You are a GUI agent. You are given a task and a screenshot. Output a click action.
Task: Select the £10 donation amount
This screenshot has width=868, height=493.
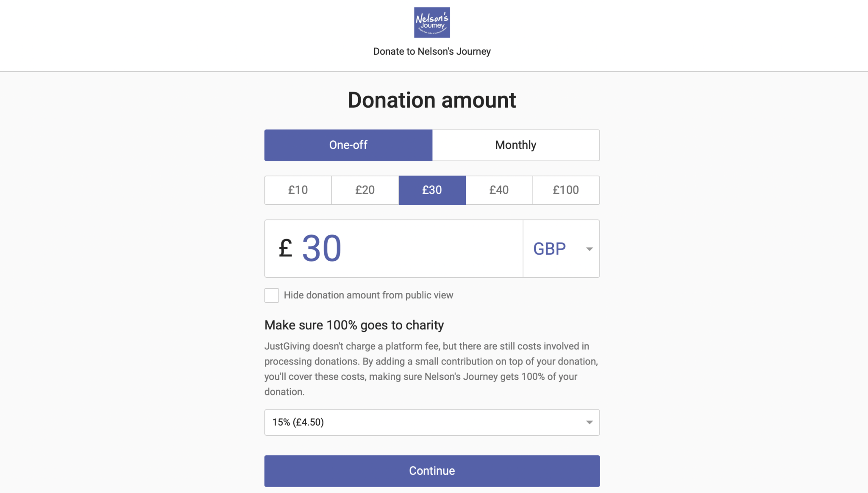(298, 189)
